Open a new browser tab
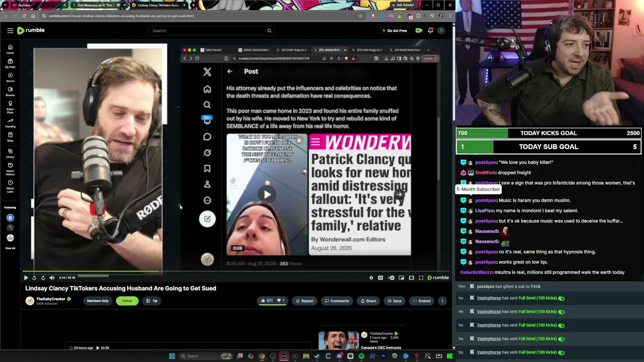This screenshot has height=362, width=644. pos(193,5)
